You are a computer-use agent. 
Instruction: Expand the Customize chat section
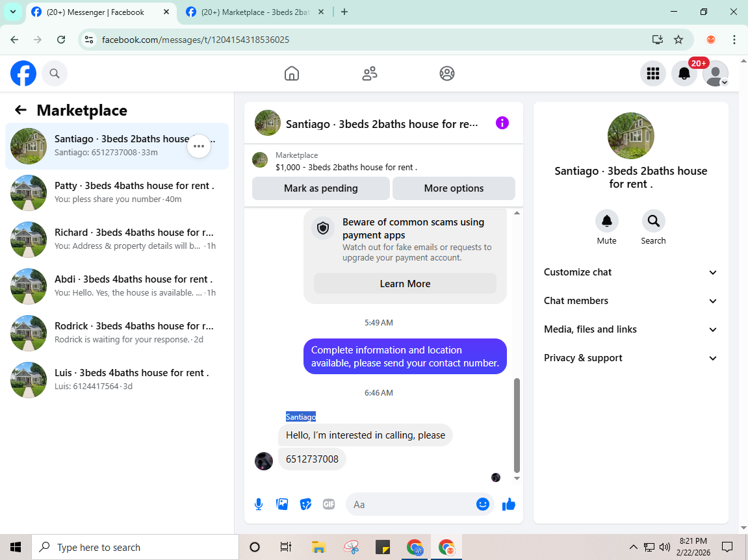pyautogui.click(x=630, y=272)
